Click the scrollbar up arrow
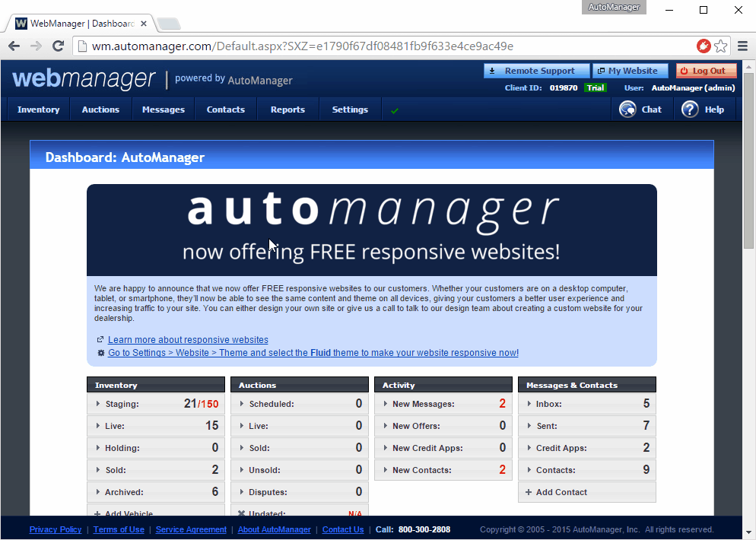The image size is (756, 540). [x=748, y=66]
